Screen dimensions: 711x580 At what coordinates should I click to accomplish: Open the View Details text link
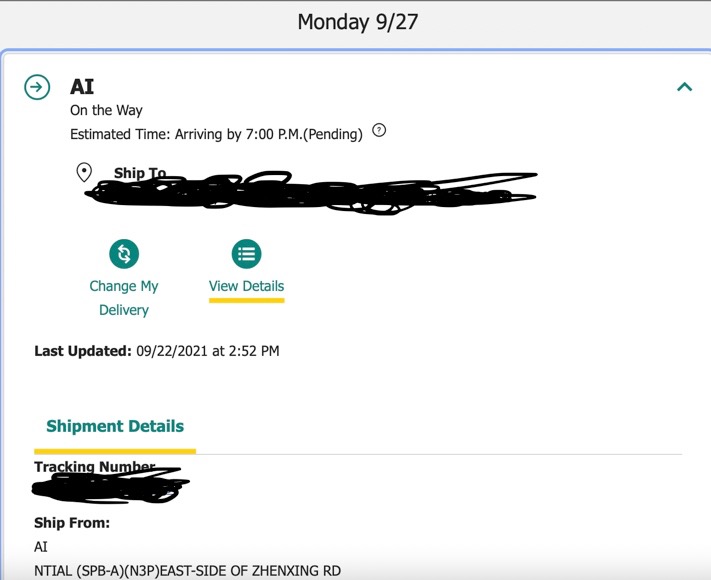[246, 286]
